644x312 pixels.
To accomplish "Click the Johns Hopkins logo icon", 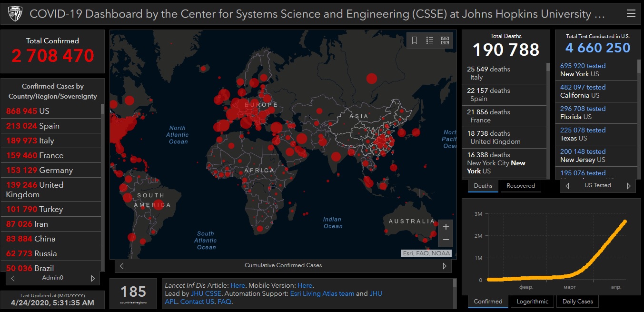I will (x=15, y=14).
